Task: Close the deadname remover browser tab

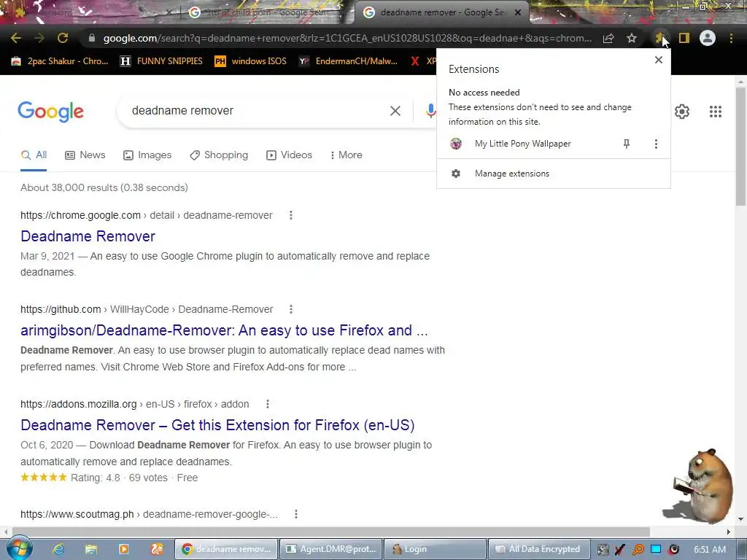Action: (x=518, y=12)
